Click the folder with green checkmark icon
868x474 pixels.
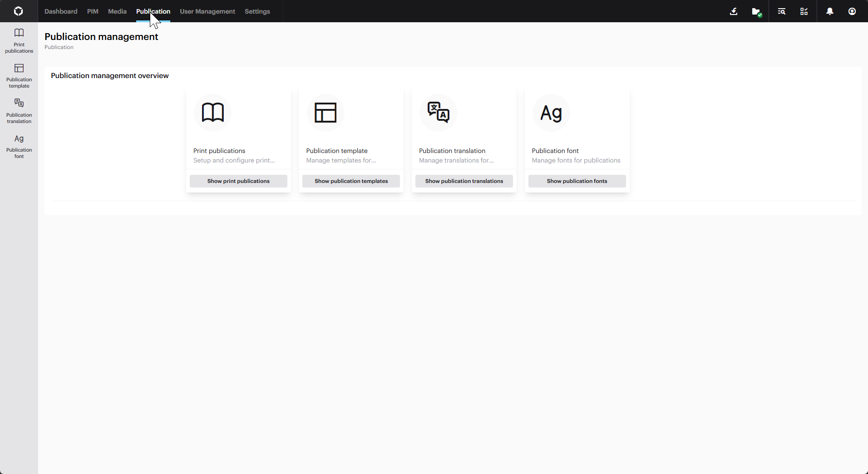pos(757,11)
